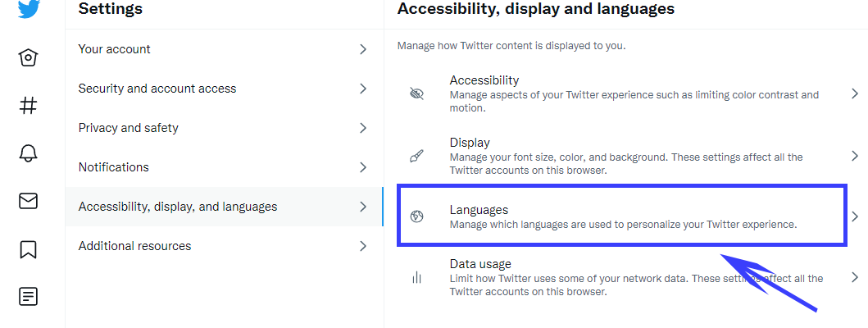Expand Additional resources chevron

(363, 246)
